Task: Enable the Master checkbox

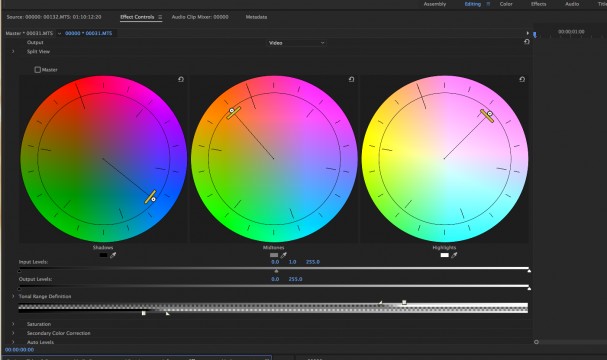Action: 38,70
